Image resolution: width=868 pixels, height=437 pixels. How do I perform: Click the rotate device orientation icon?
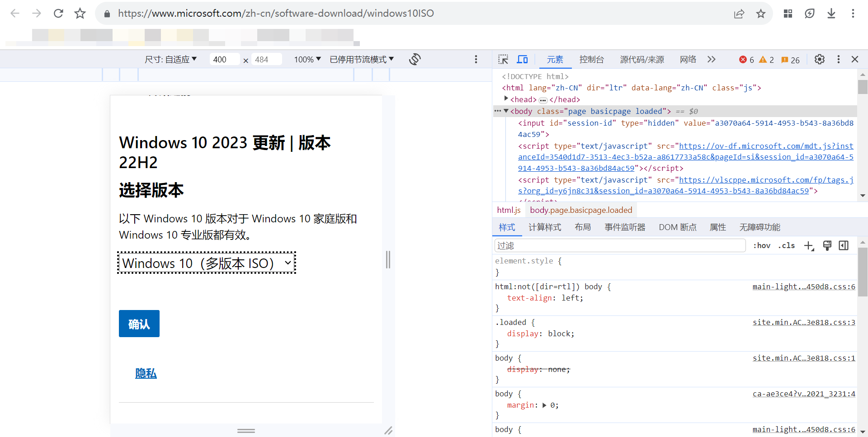[415, 59]
